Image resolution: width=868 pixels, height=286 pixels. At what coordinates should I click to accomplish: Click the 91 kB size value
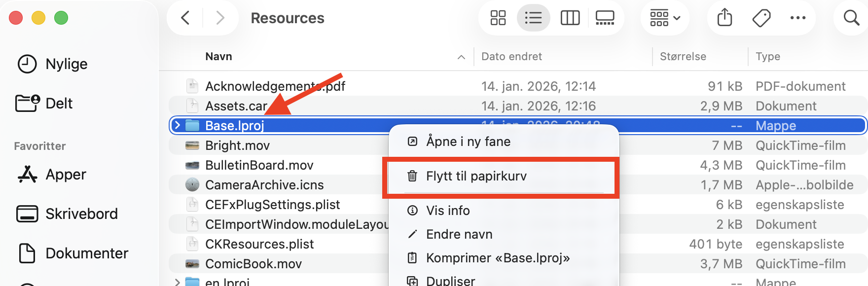coord(725,86)
